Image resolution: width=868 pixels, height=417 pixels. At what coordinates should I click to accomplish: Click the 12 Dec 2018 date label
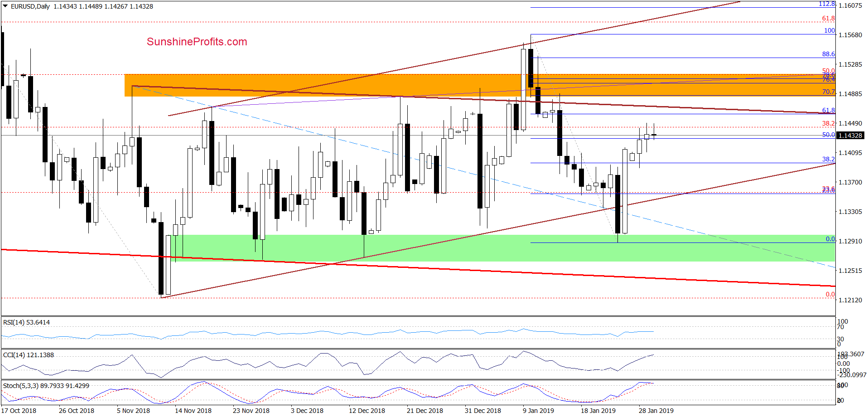pos(367,411)
